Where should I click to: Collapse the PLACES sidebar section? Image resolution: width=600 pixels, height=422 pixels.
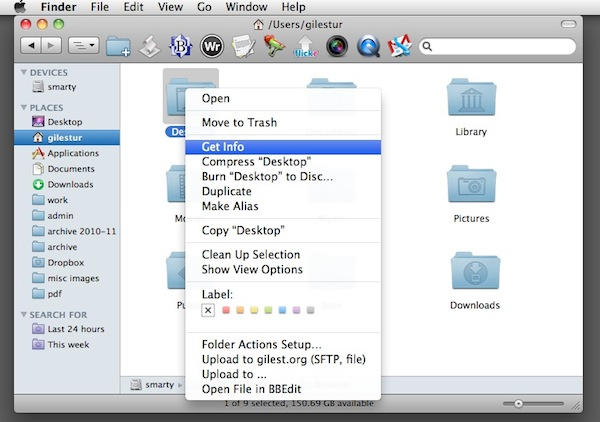[x=23, y=107]
